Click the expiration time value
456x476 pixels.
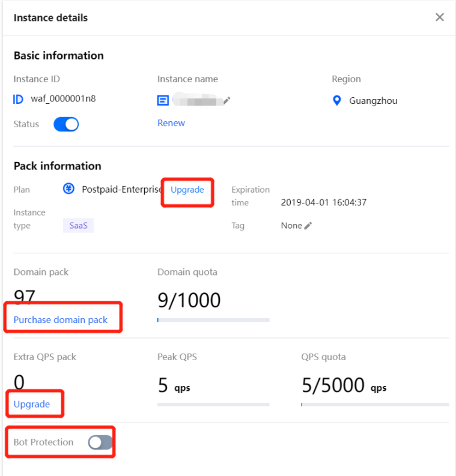click(323, 202)
